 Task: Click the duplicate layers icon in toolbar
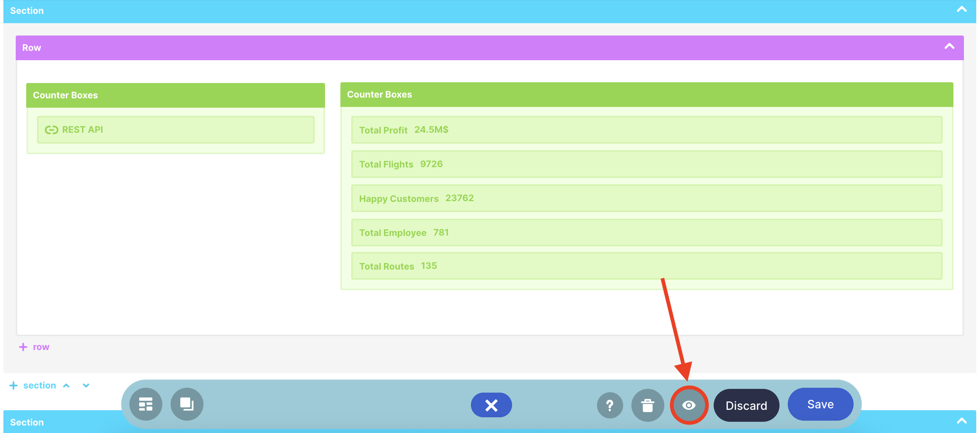click(187, 404)
